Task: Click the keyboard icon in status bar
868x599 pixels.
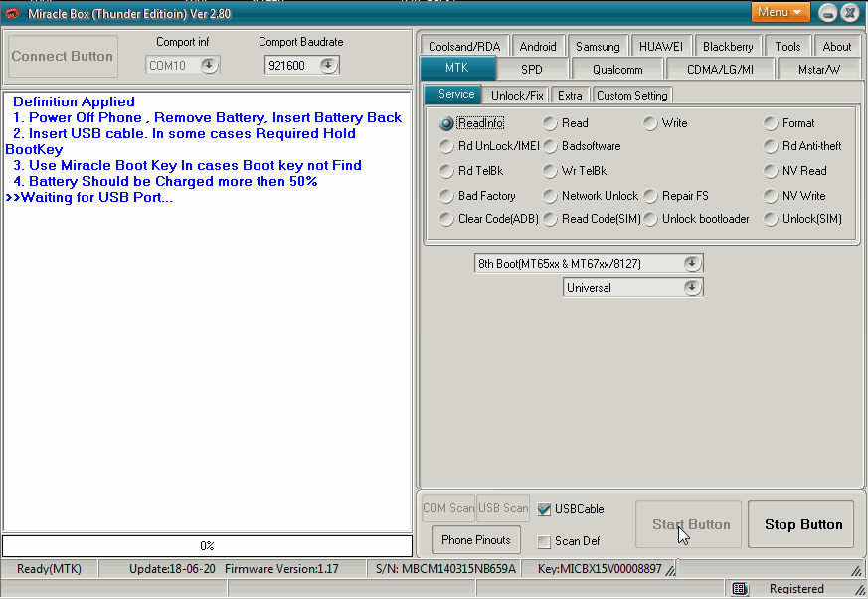Action: [740, 588]
